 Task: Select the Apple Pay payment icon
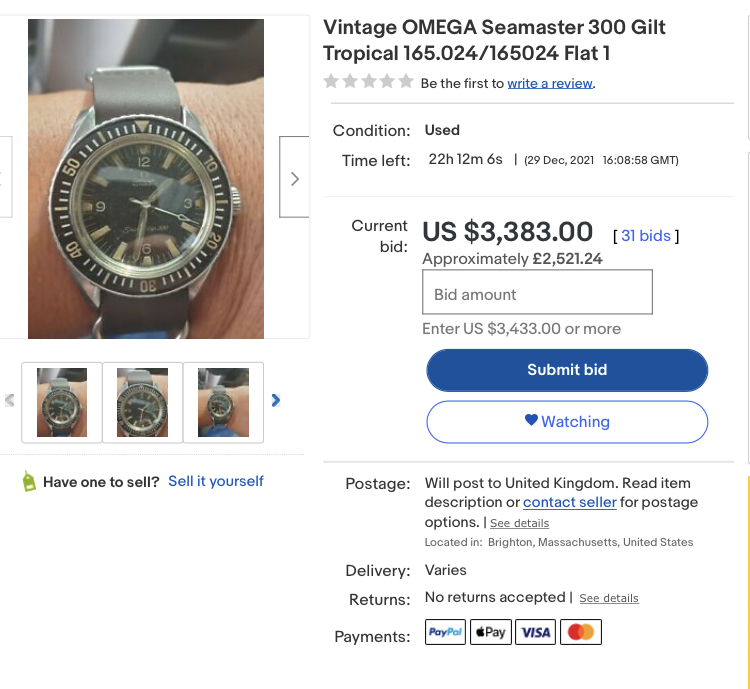coord(490,632)
